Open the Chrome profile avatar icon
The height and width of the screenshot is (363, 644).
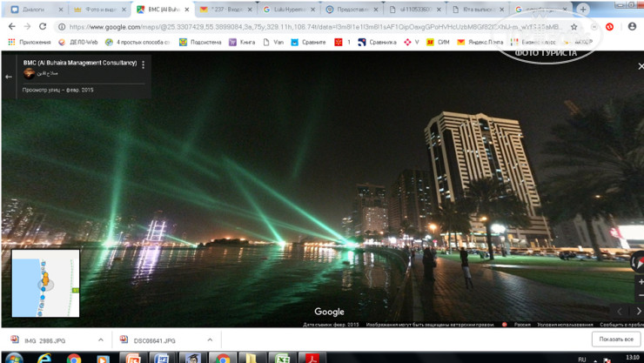632,27
